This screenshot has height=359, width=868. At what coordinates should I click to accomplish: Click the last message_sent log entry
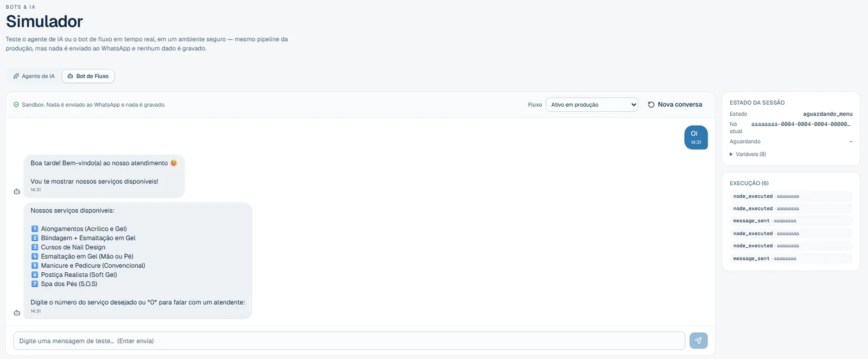click(791, 259)
